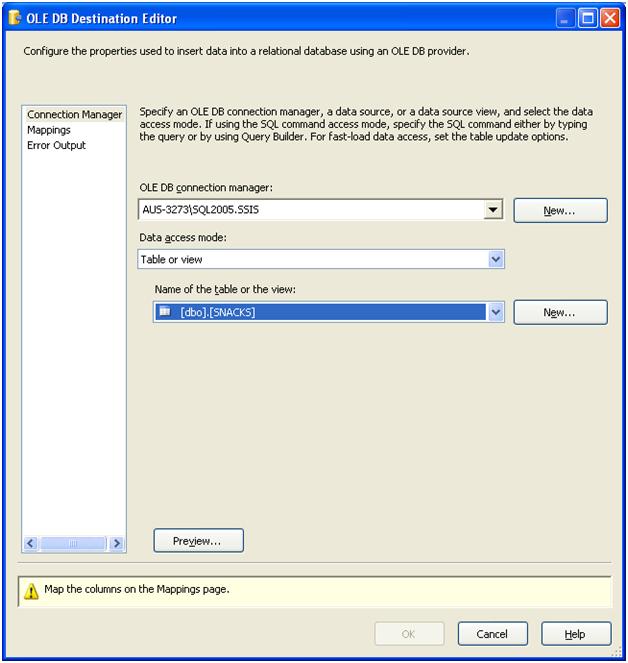Viewport: 628px width, 663px height.
Task: Click the 'OLE DB connection manager:' label
Action: [x=206, y=187]
